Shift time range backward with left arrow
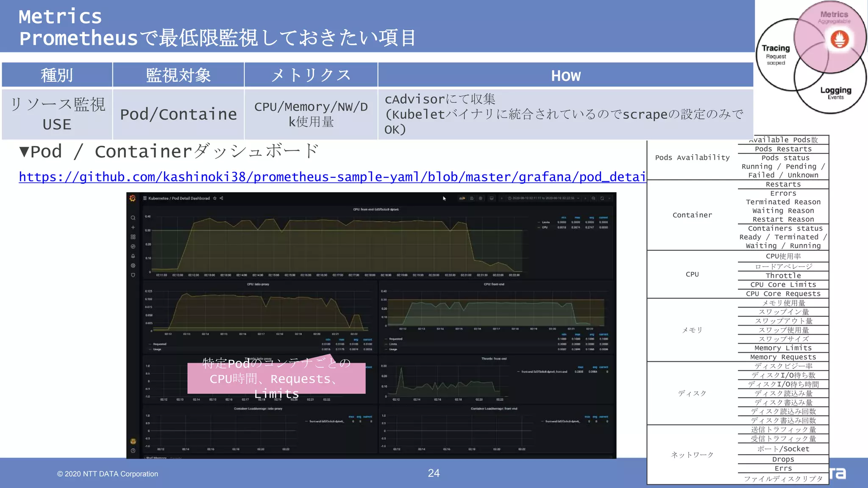 coord(502,198)
